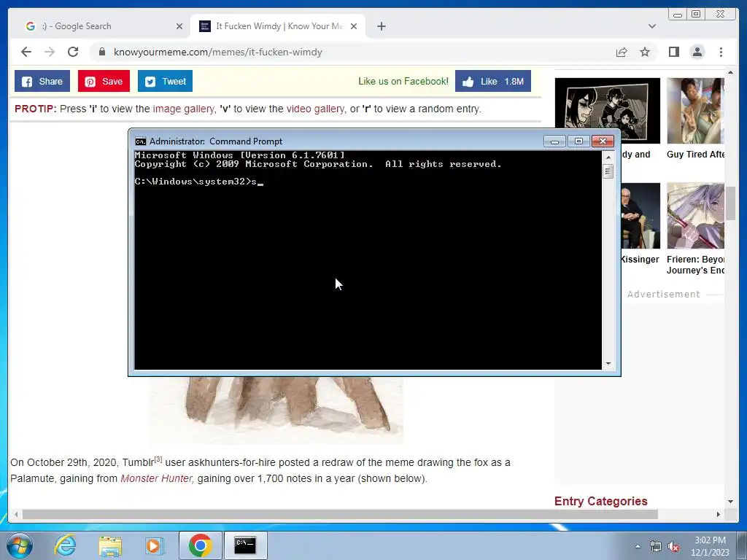Click the page scrollbar up arrow
The width and height of the screenshot is (747, 560).
[x=730, y=72]
